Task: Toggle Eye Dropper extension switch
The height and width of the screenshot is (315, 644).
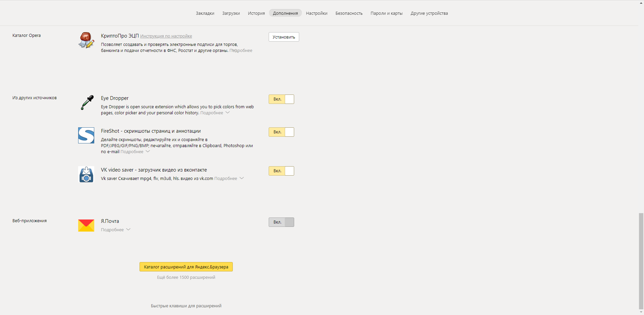Action: coord(281,99)
